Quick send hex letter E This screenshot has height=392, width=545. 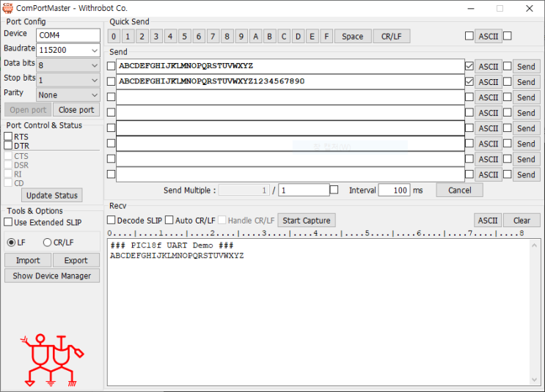[312, 36]
